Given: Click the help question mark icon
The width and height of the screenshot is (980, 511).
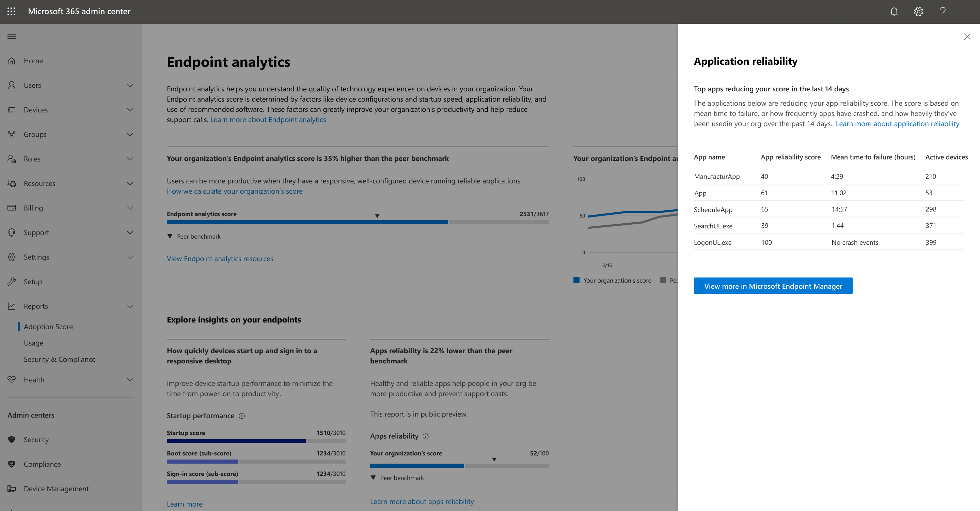Looking at the screenshot, I should point(943,12).
